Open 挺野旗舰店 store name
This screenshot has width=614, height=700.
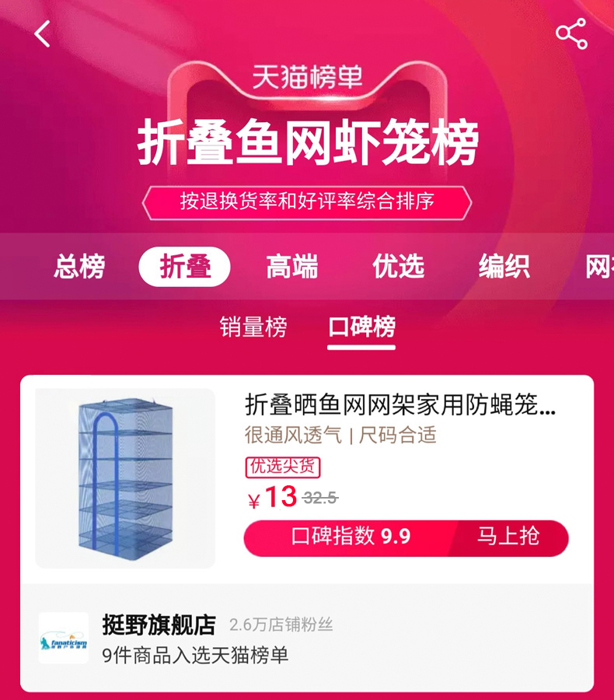159,625
